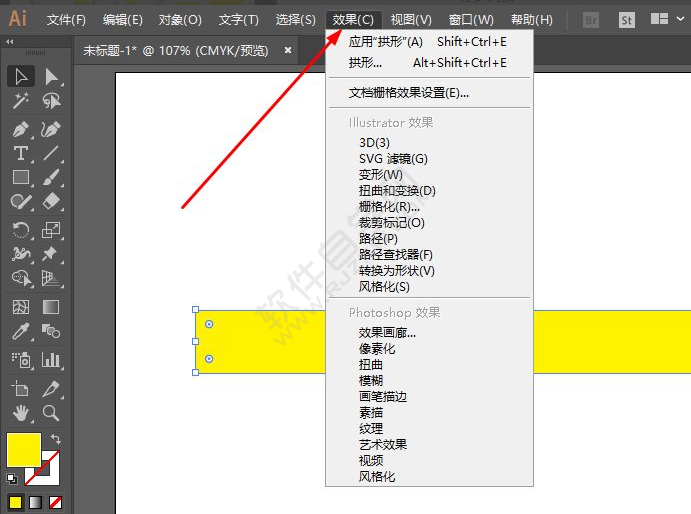Select the Line Segment tool
The height and width of the screenshot is (514, 691).
point(51,153)
